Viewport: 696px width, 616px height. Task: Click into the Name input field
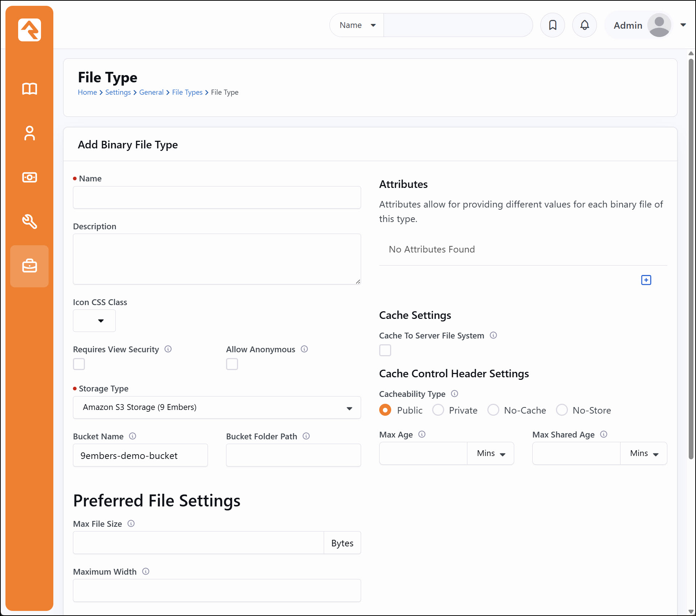(217, 197)
